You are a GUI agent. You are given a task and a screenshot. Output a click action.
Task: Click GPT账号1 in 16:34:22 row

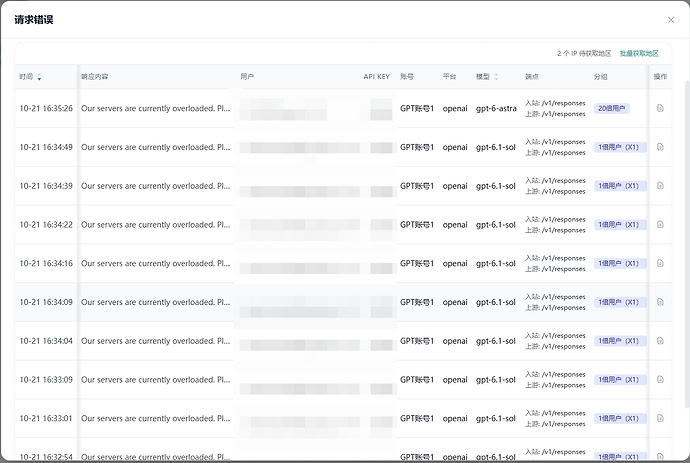417,224
